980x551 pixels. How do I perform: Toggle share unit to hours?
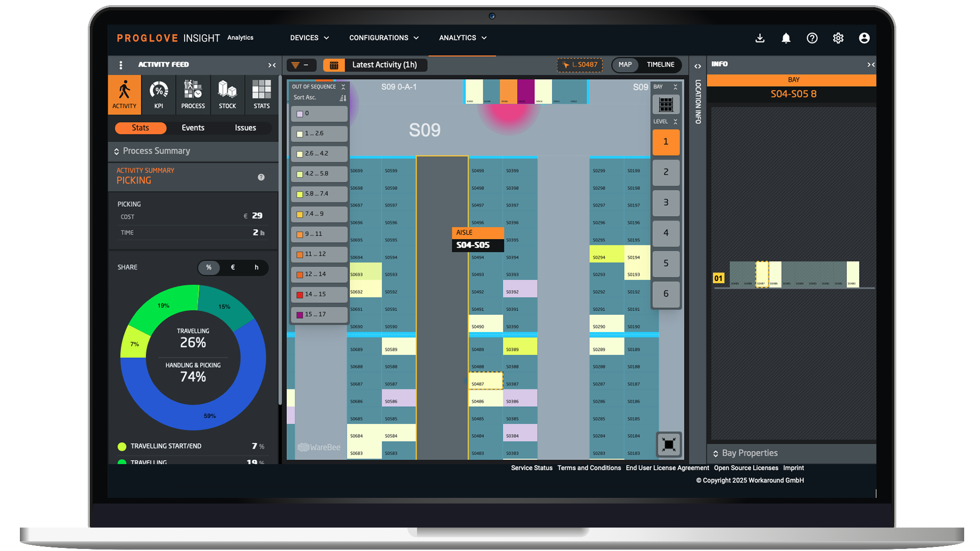pos(256,268)
